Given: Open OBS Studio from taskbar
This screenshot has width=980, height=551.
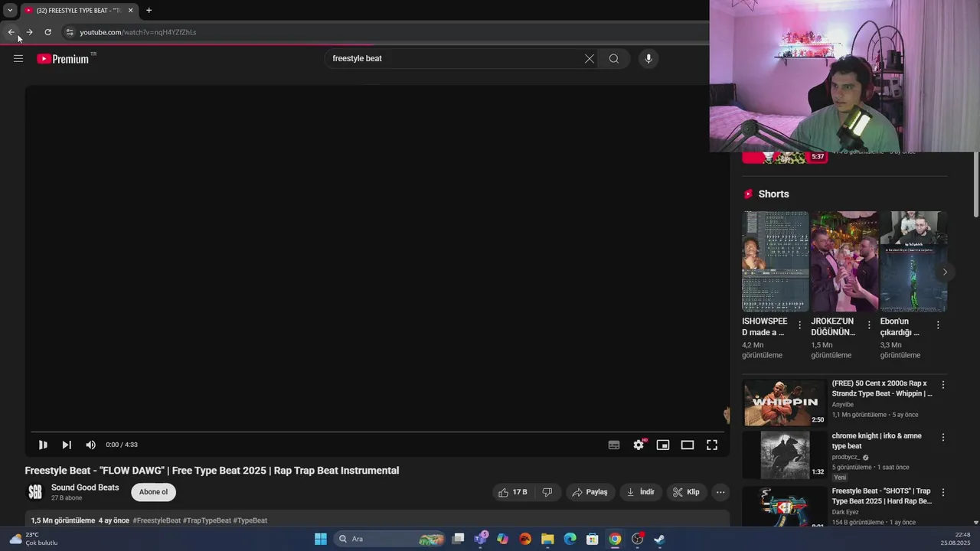Looking at the screenshot, I should [x=637, y=539].
